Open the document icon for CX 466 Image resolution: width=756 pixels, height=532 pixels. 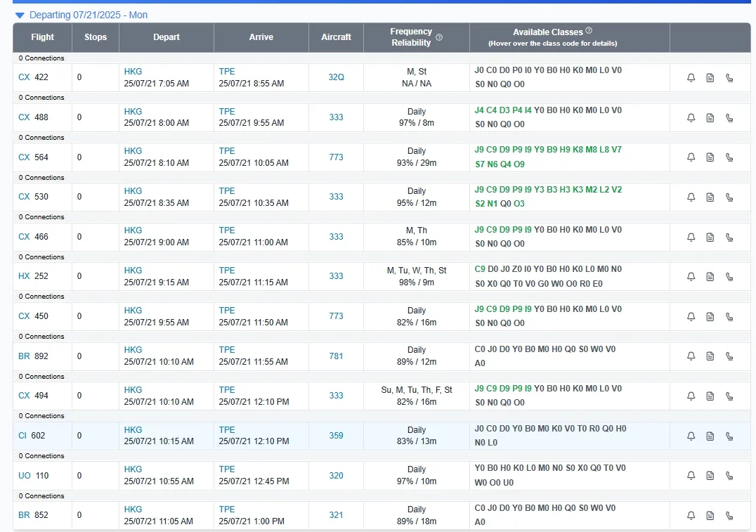point(710,238)
